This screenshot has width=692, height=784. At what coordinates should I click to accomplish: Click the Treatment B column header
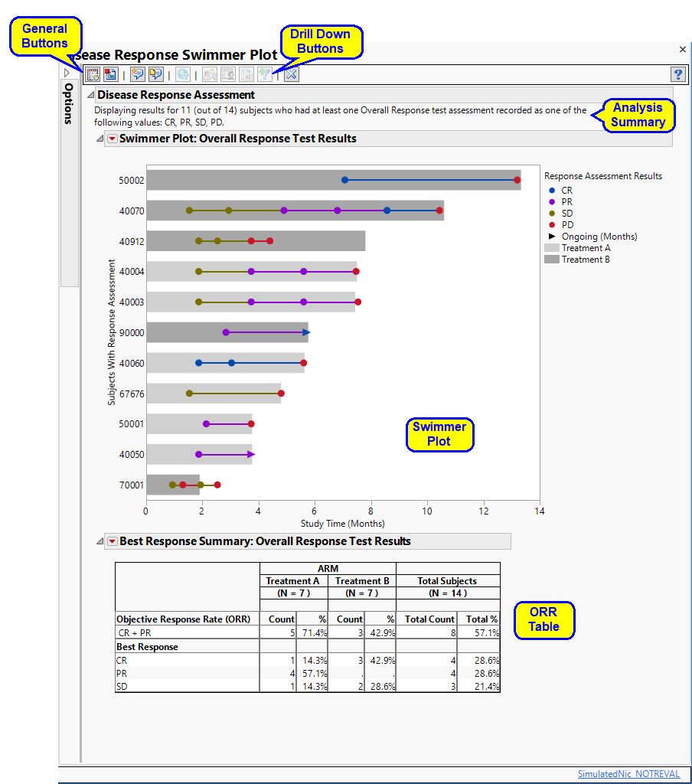click(362, 581)
